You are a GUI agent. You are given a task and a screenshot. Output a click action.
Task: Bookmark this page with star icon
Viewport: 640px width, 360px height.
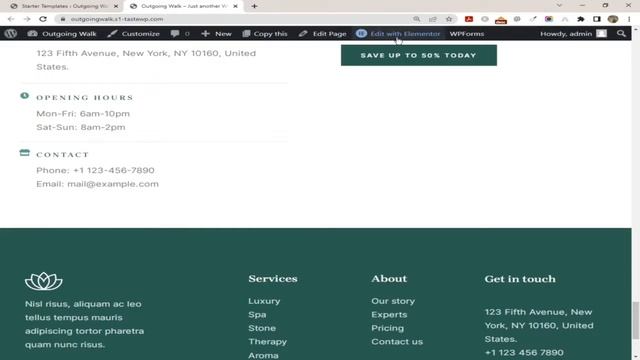[x=449, y=19]
